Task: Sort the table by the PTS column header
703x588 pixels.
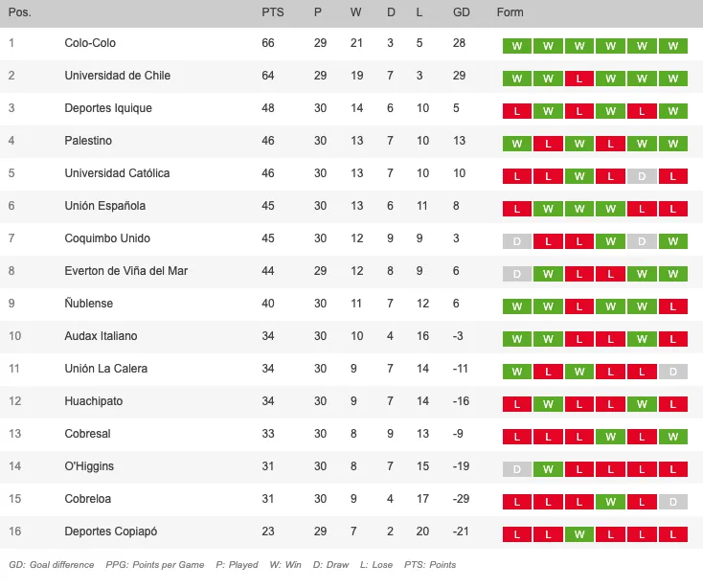Action: pos(272,12)
